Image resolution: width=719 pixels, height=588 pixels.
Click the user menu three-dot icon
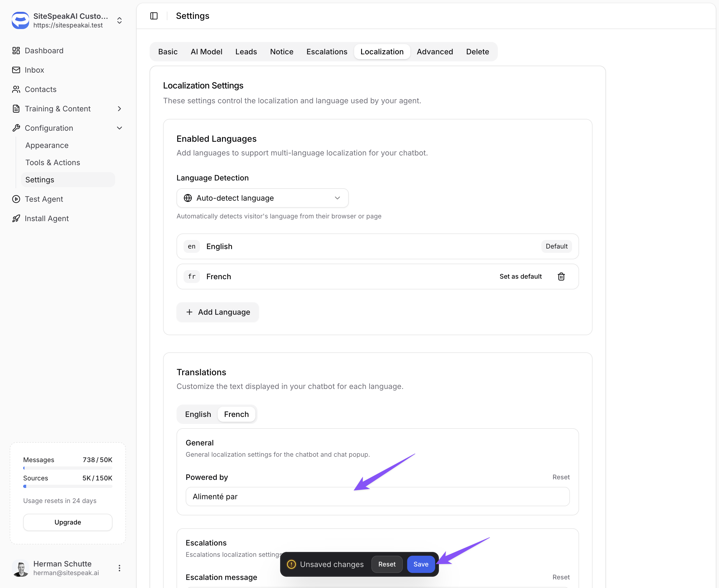[x=119, y=568]
